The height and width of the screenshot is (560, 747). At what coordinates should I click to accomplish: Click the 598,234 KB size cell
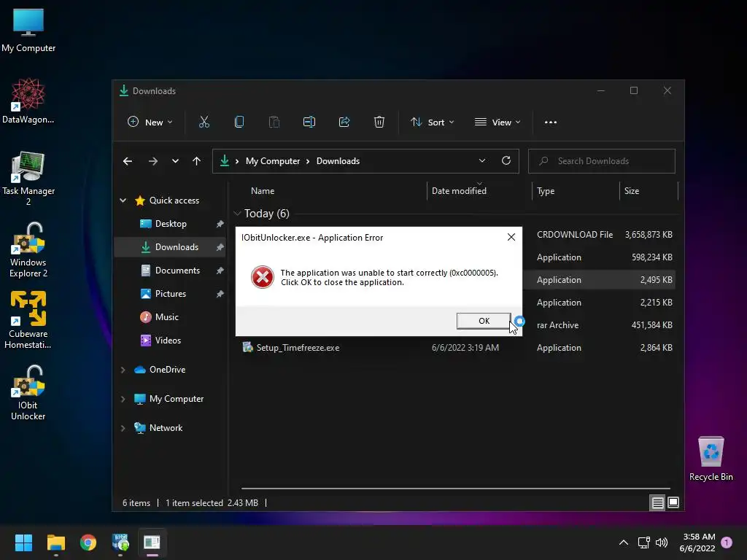[651, 257]
